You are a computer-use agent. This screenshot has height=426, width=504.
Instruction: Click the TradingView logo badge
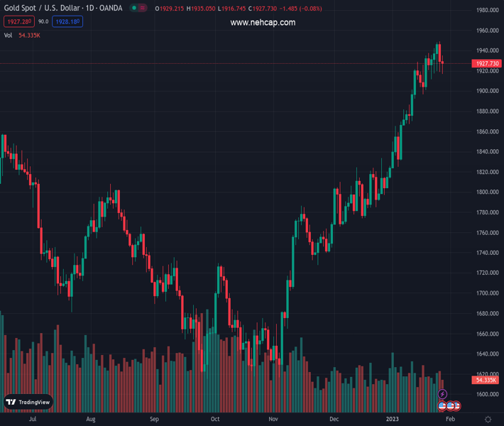[28, 402]
